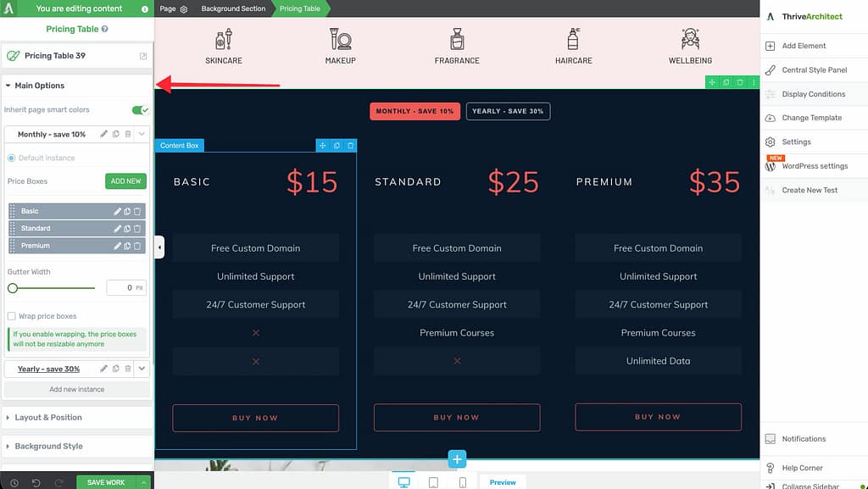Delete the Premium price box via trash icon
868x489 pixels.
coord(137,246)
